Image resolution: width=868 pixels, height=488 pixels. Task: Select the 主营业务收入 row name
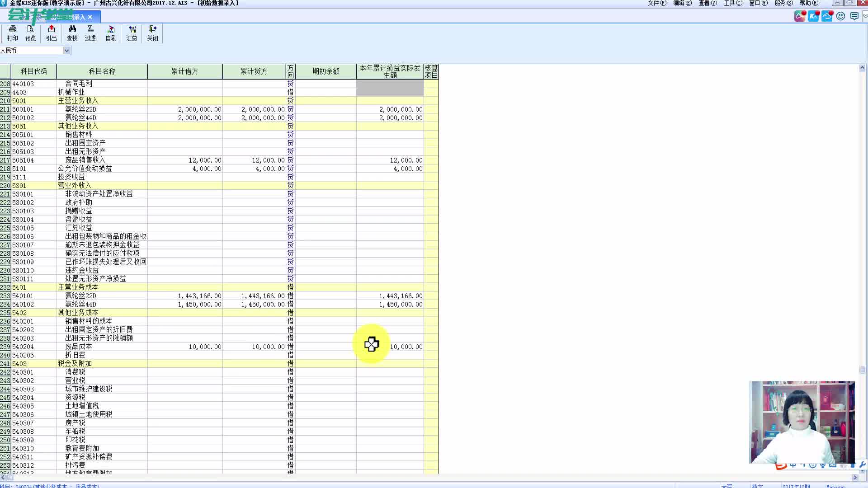[x=78, y=101]
